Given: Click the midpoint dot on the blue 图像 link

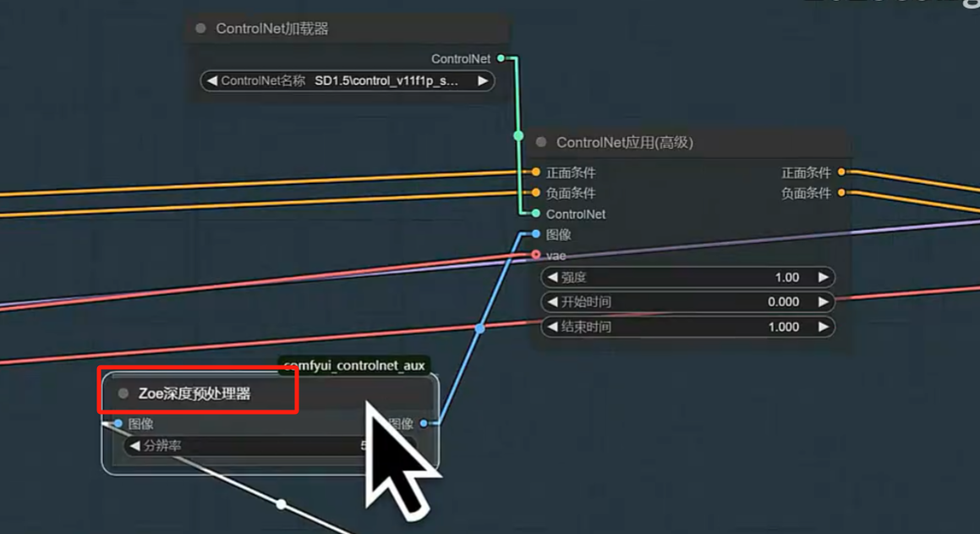Looking at the screenshot, I should tap(479, 328).
